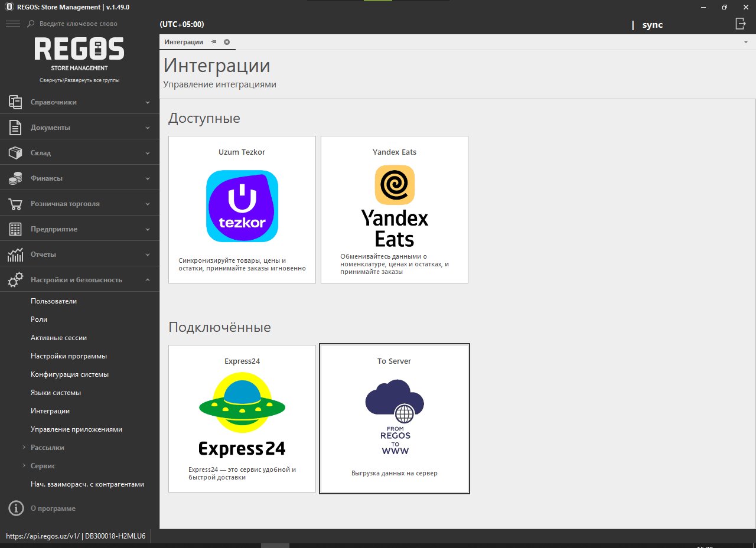This screenshot has width=756, height=548.
Task: Click the hamburger menu icon
Action: pos(12,24)
